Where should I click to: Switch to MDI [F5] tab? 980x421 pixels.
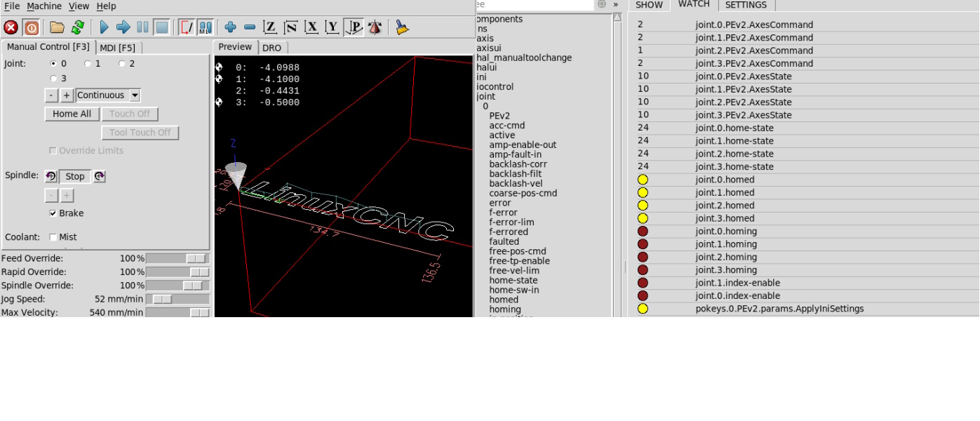coord(118,48)
